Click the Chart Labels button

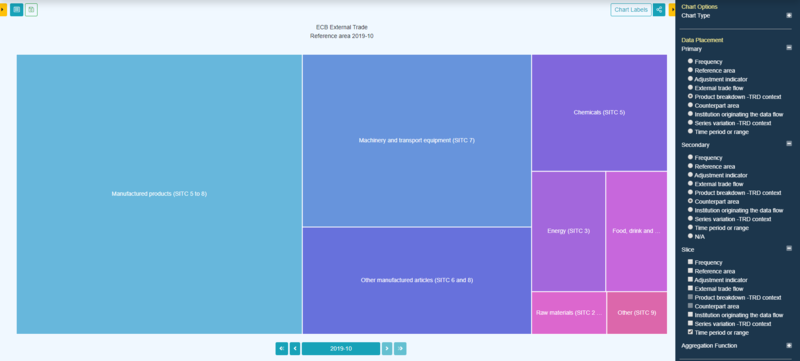tap(631, 10)
